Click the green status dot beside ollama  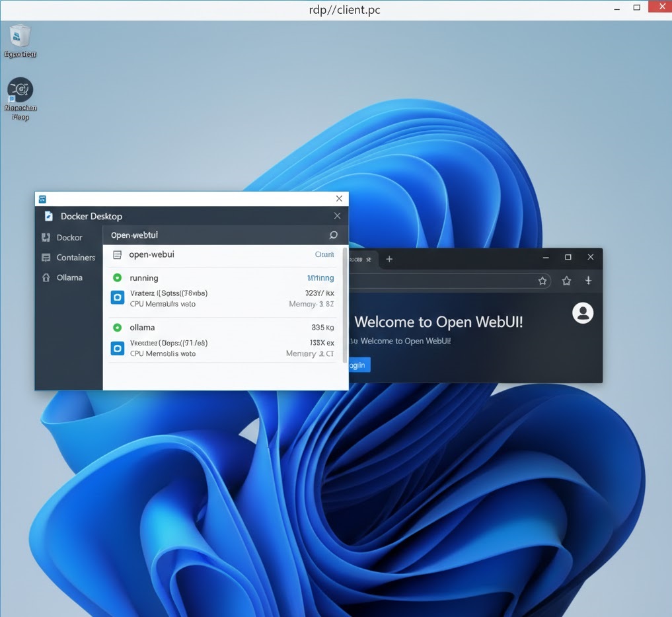[117, 328]
